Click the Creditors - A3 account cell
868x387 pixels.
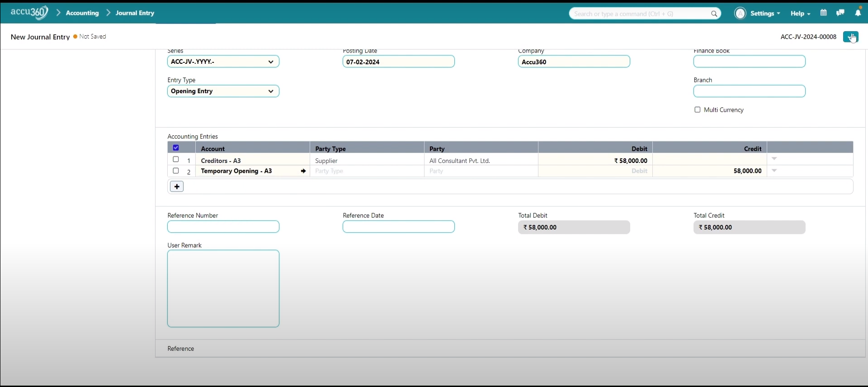coord(253,159)
